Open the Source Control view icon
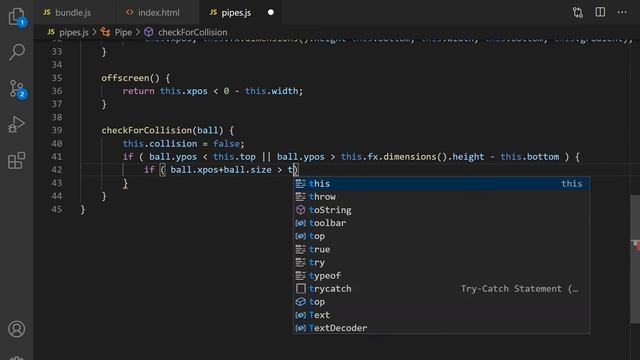This screenshot has width=640, height=360. tap(17, 88)
